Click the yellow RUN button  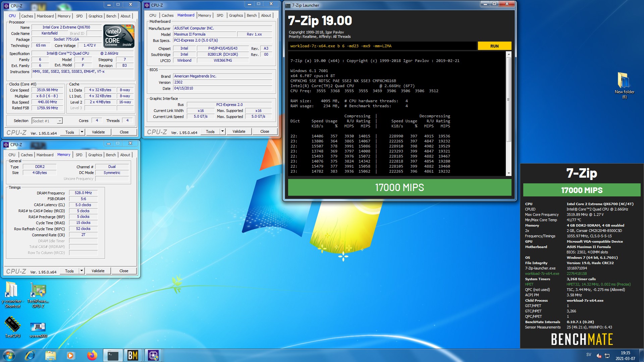click(x=494, y=46)
